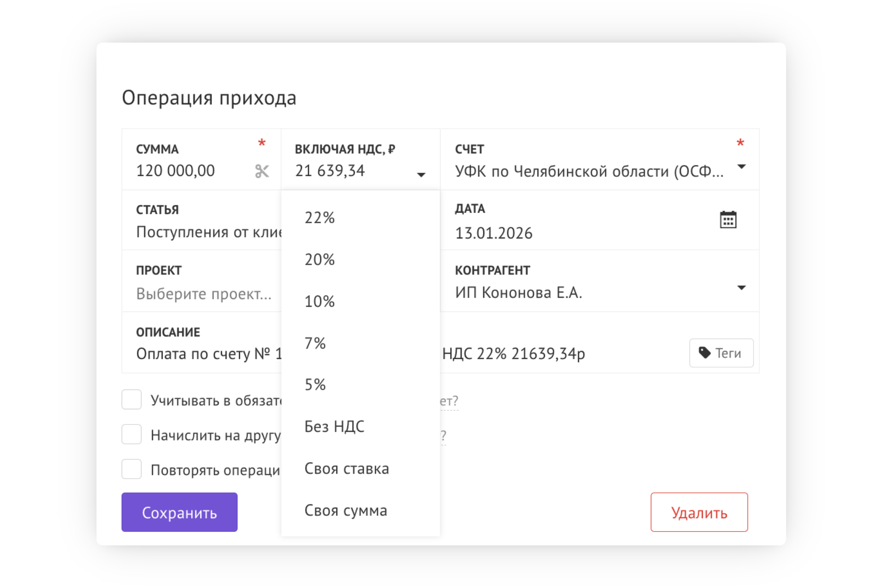This screenshot has height=588, width=882.
Task: Click the tag icon in the Теги button
Action: pyautogui.click(x=704, y=353)
